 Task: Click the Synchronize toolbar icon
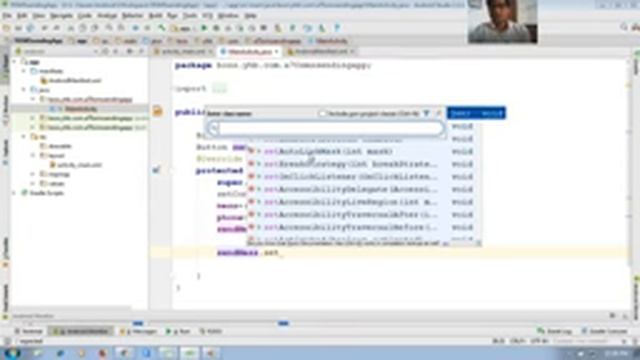(30, 28)
